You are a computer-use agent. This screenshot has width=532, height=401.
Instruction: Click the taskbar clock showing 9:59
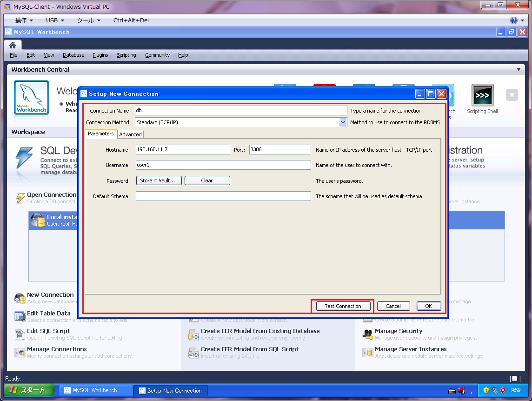516,390
